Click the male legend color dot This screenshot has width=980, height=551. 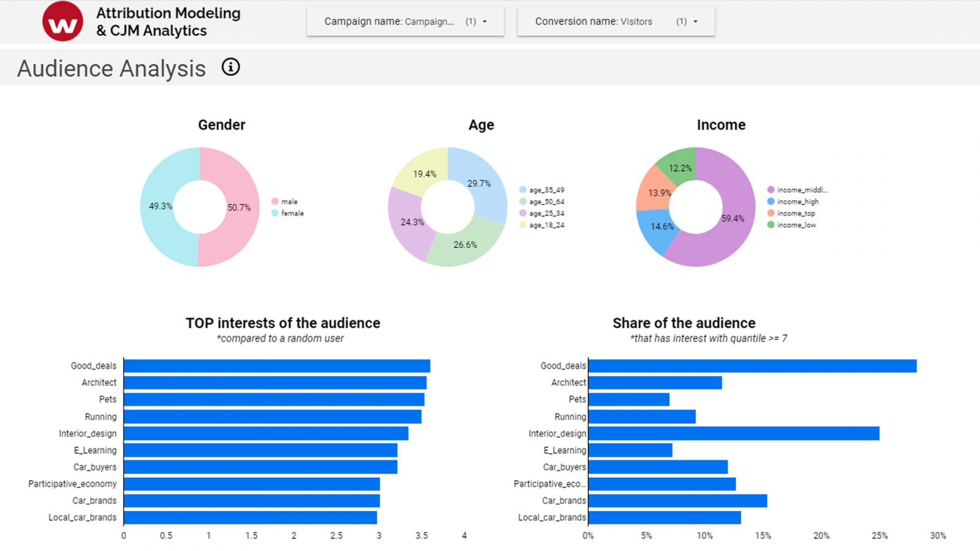[275, 201]
